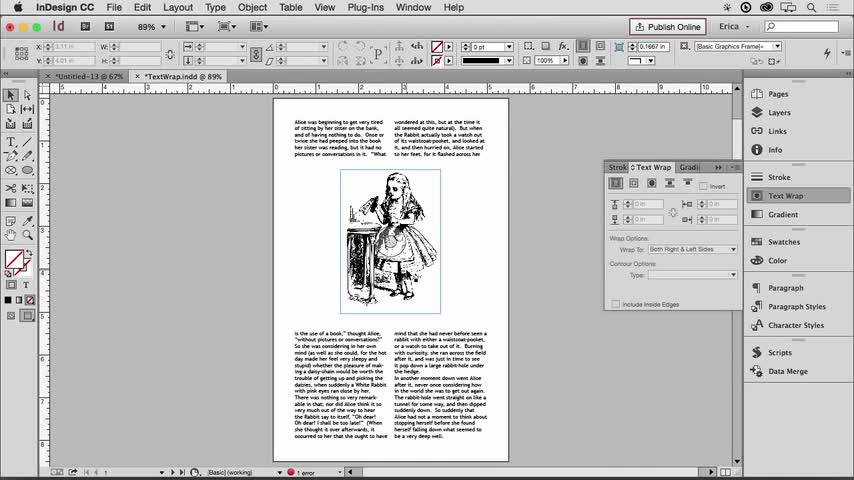Open the Swatches panel

783,242
